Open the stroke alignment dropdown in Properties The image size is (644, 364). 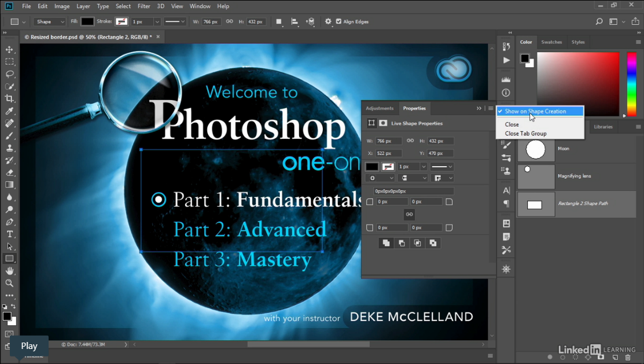[x=380, y=178]
